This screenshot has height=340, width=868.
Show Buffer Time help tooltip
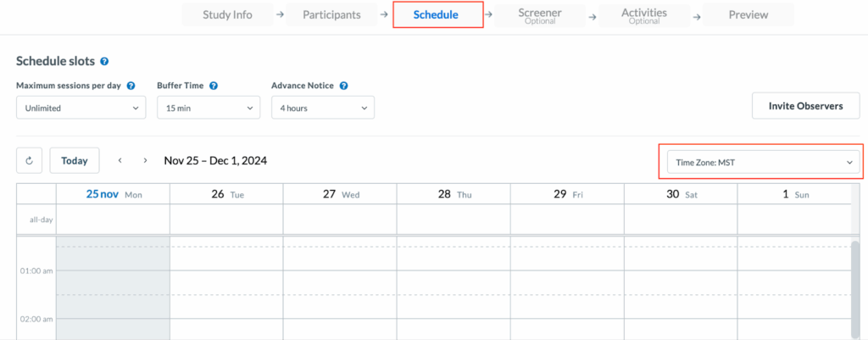pyautogui.click(x=214, y=86)
